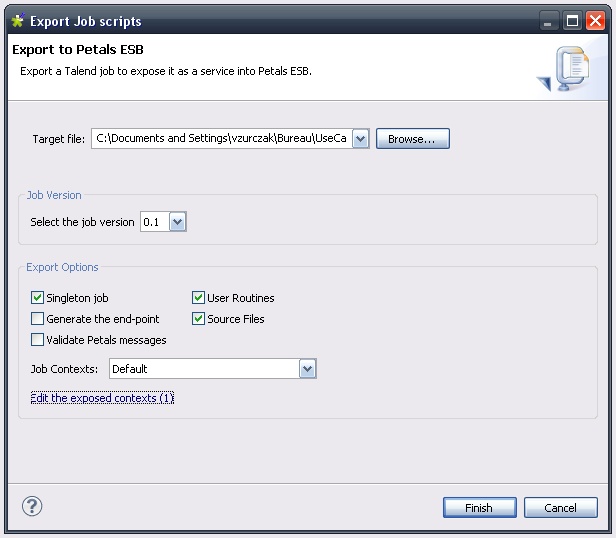Cancel the export dialog
Screen dimensions: 616x538
coord(560,508)
